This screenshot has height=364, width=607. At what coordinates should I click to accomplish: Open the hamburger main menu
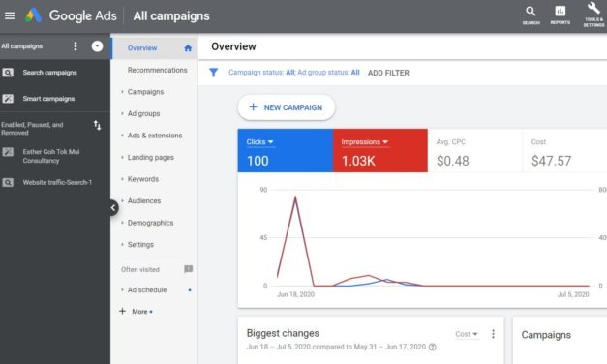(x=10, y=15)
